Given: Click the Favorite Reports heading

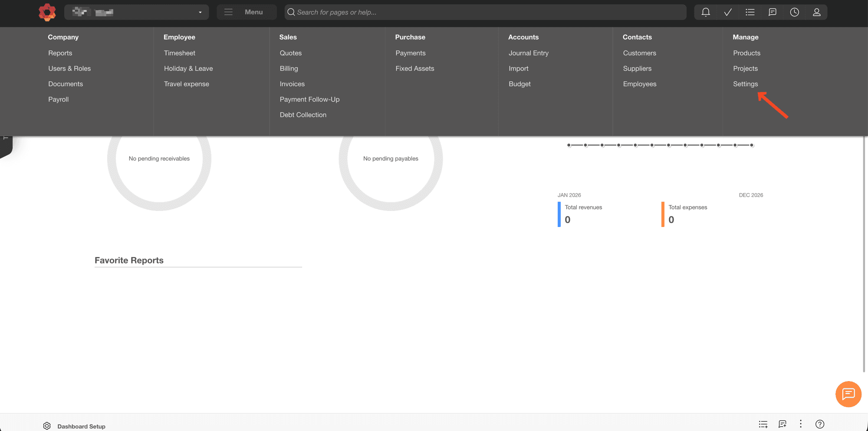Looking at the screenshot, I should [x=129, y=260].
